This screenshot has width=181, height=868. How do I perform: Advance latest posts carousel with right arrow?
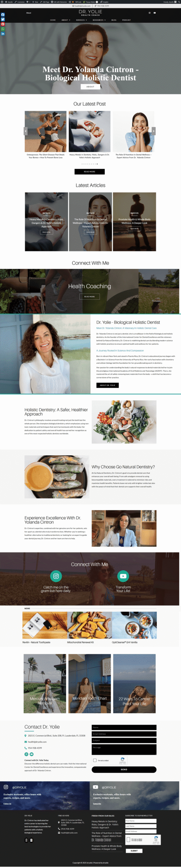tap(154, 131)
